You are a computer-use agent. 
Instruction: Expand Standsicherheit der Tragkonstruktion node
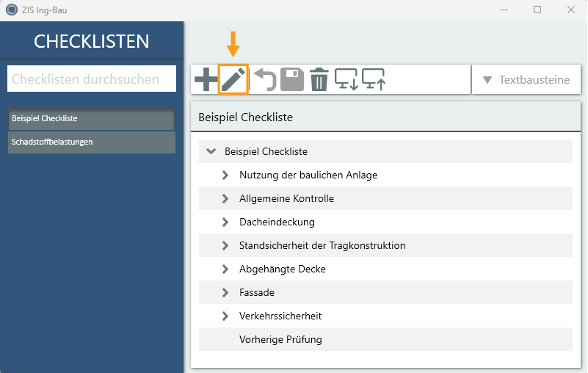coord(225,245)
